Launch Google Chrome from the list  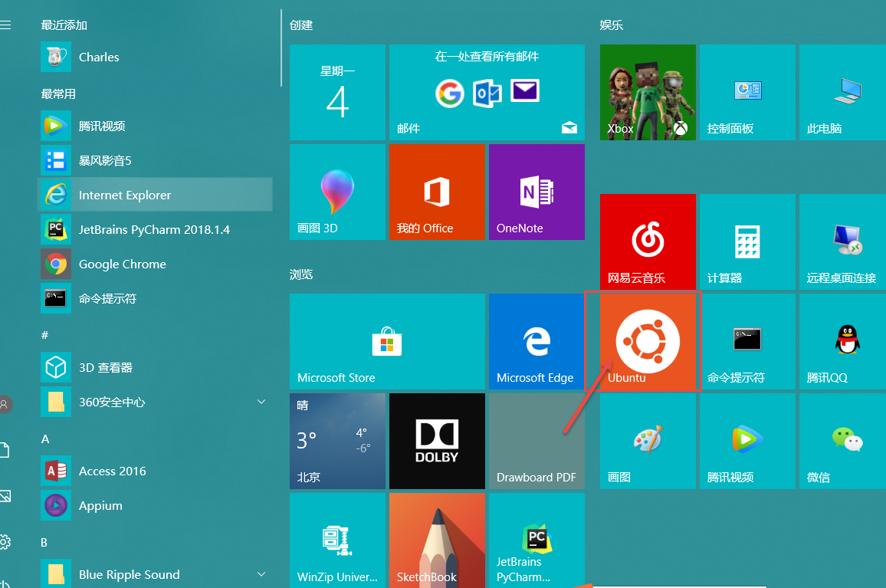point(156,264)
